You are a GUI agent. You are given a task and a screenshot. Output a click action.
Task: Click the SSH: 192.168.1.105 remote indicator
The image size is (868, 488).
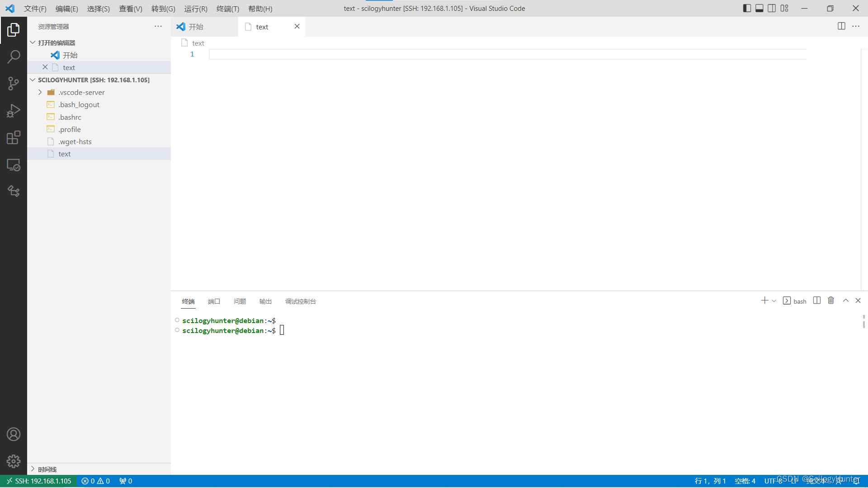(x=38, y=481)
